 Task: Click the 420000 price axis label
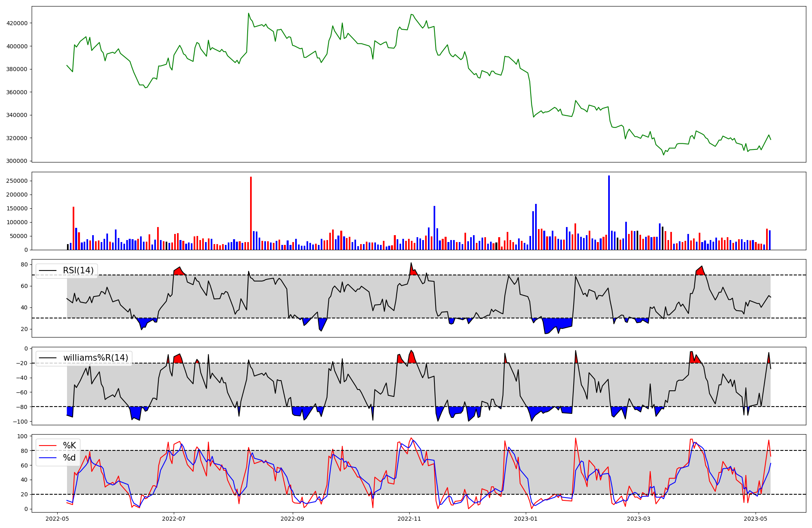pyautogui.click(x=17, y=23)
